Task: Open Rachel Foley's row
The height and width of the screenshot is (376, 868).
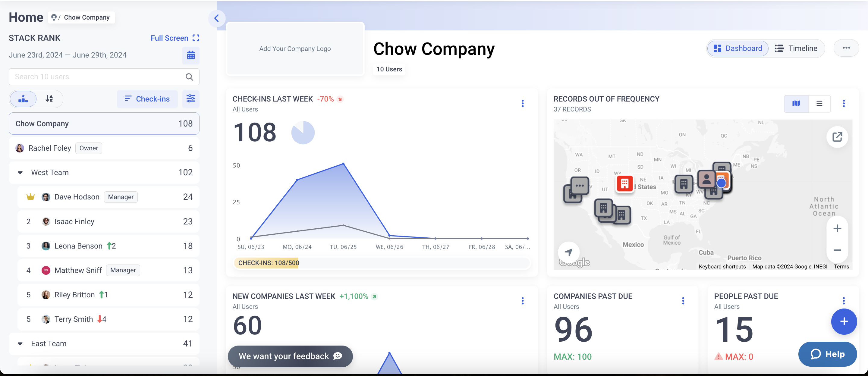Action: pyautogui.click(x=104, y=148)
